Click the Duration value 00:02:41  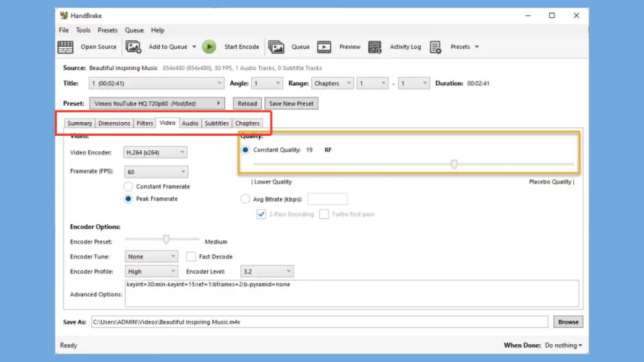478,84
